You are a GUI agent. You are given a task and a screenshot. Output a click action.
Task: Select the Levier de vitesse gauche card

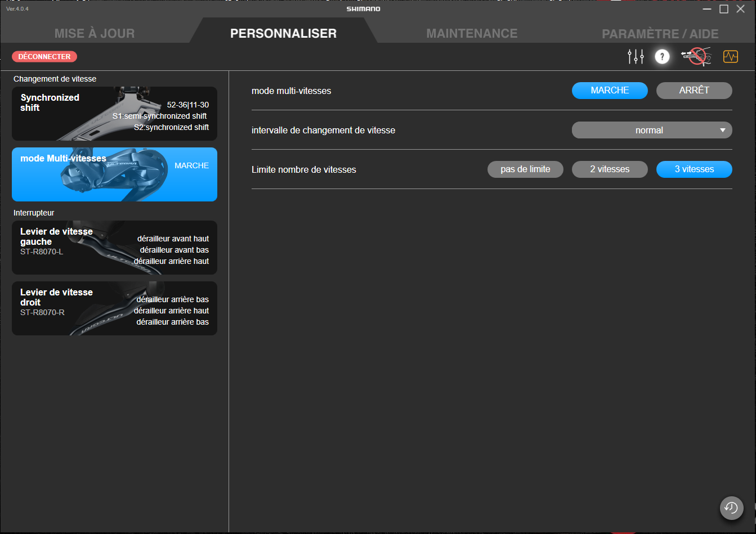(114, 248)
